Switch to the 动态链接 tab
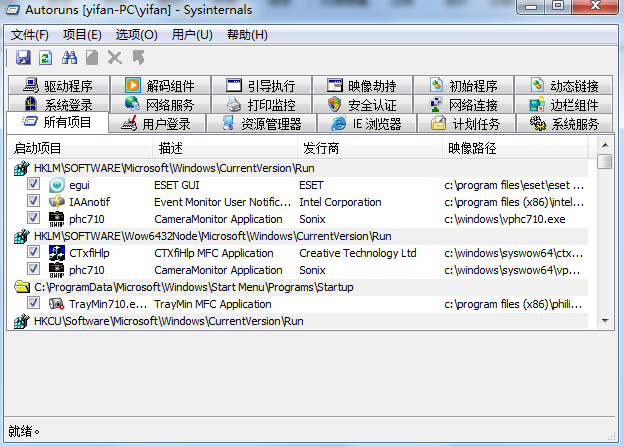 pos(564,86)
